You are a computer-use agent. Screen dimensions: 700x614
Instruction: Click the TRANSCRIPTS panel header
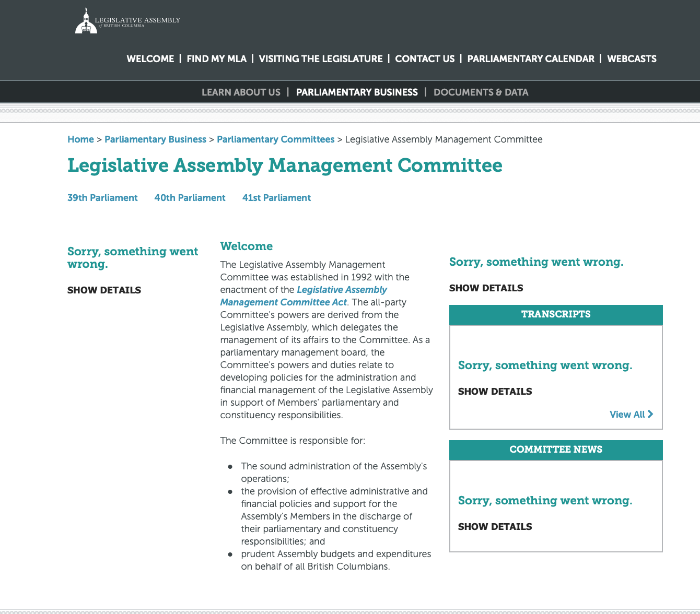(556, 314)
